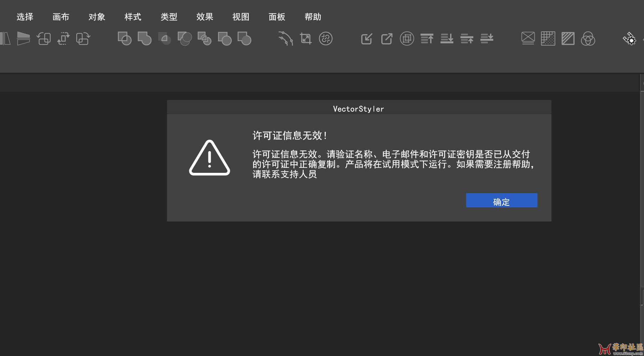Image resolution: width=644 pixels, height=356 pixels.
Task: Click the square with two circles icon
Action: (x=185, y=38)
